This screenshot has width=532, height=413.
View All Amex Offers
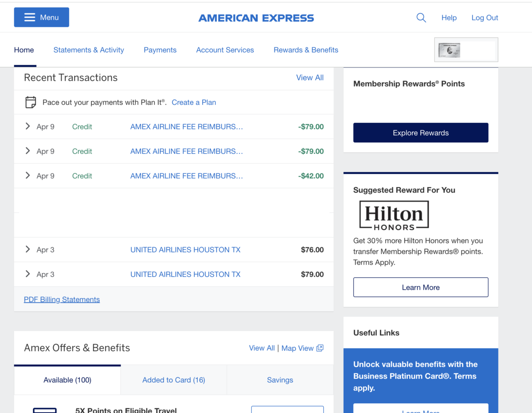[262, 348]
